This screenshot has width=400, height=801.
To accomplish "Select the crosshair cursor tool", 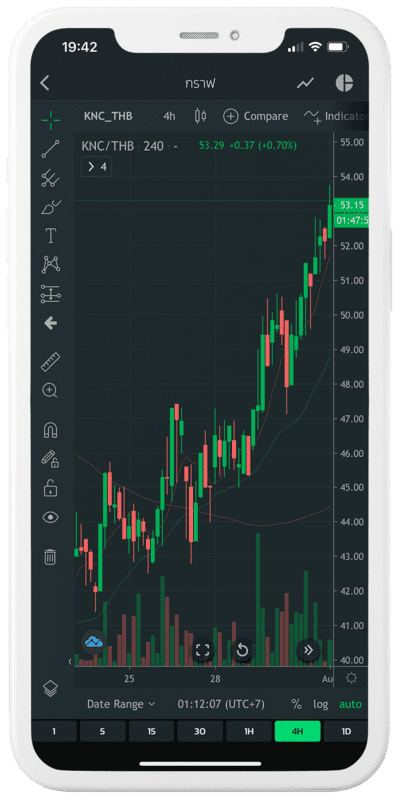I will tap(51, 120).
